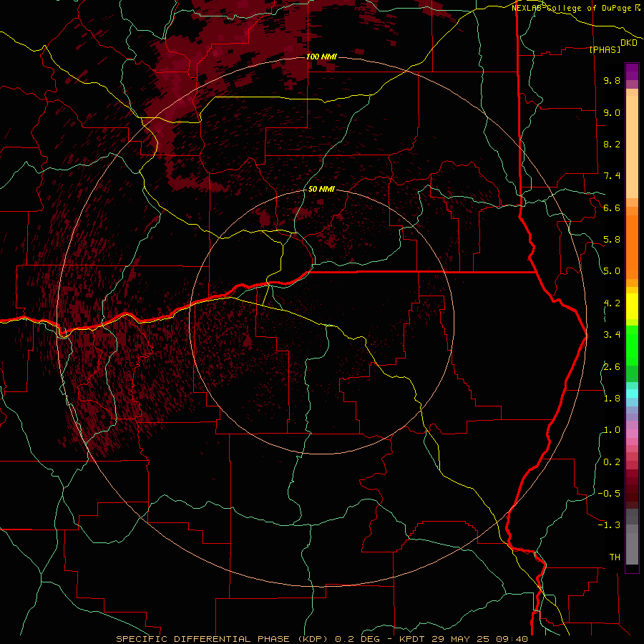644x644 pixels.
Task: Click the 2.6 value on the color scale
Action: [612, 367]
